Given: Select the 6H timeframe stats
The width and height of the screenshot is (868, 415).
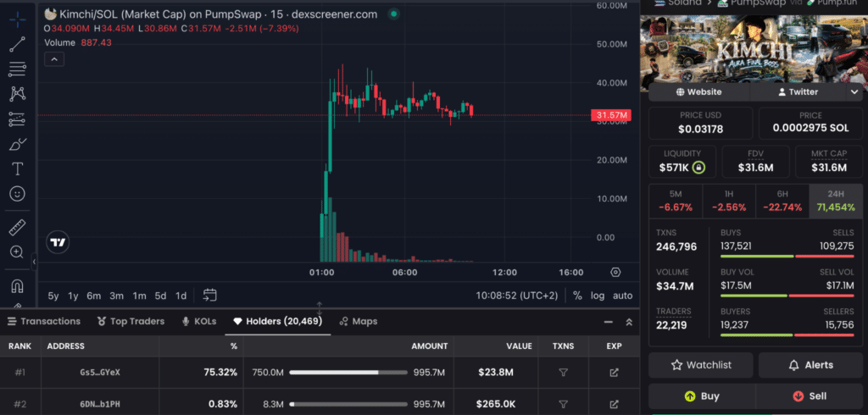Looking at the screenshot, I should point(782,202).
